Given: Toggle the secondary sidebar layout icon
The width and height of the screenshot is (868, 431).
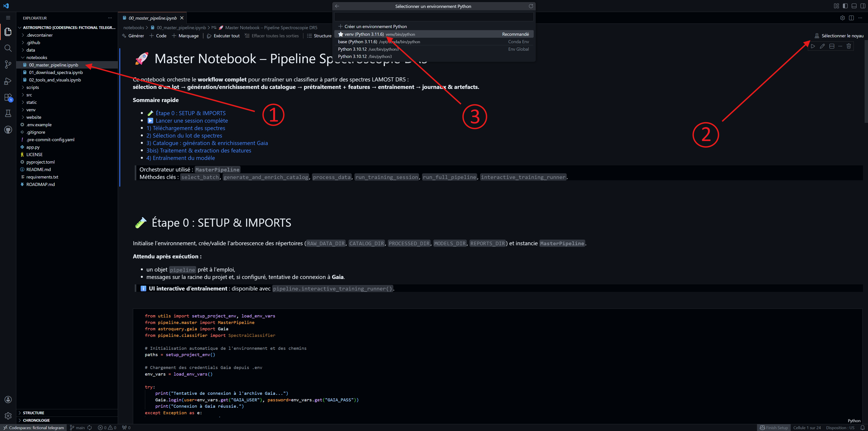Looking at the screenshot, I should pyautogui.click(x=863, y=6).
